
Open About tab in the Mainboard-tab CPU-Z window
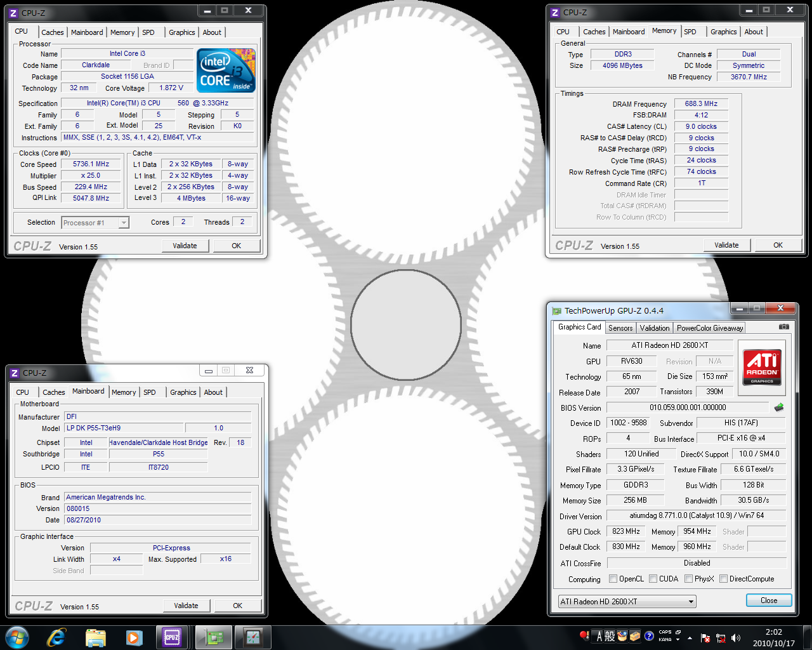pos(213,392)
